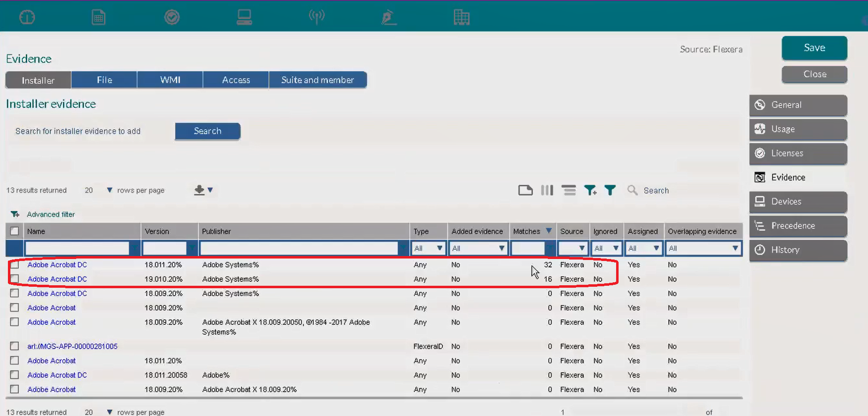Open the building enterprise icon in top bar

click(461, 17)
